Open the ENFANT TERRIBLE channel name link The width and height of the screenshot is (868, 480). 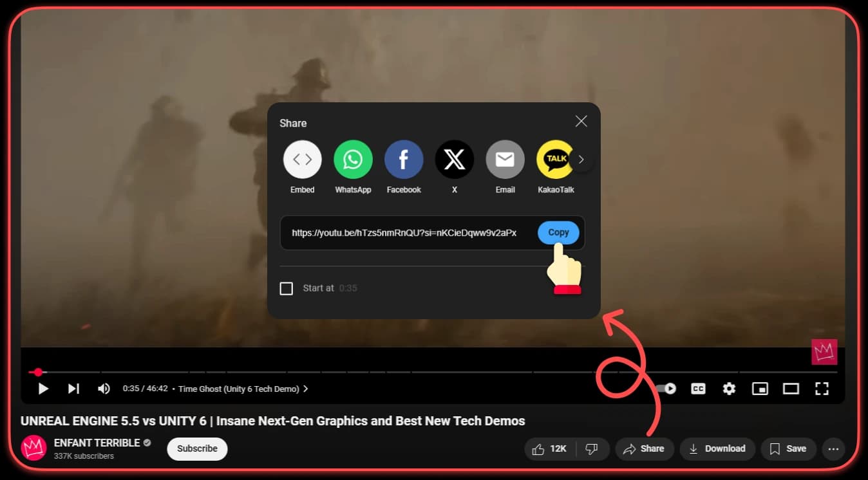(x=97, y=443)
